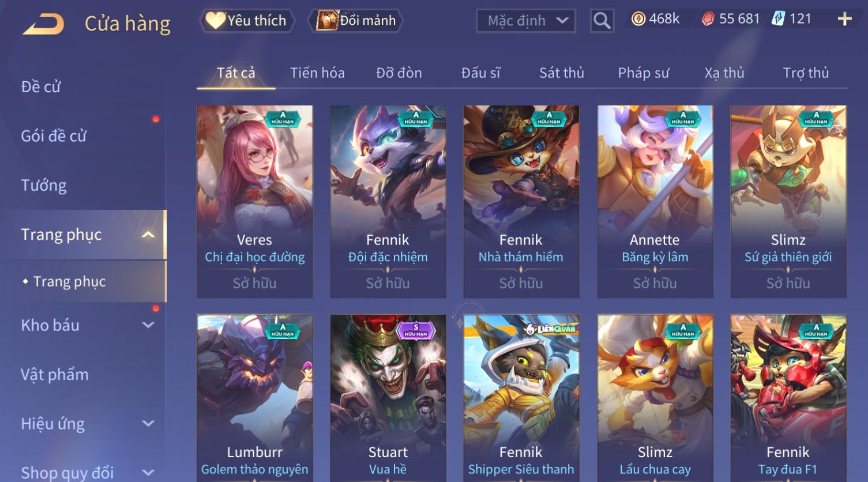This screenshot has height=482, width=868.
Task: Switch to the Pháp sư tab
Action: (x=643, y=73)
